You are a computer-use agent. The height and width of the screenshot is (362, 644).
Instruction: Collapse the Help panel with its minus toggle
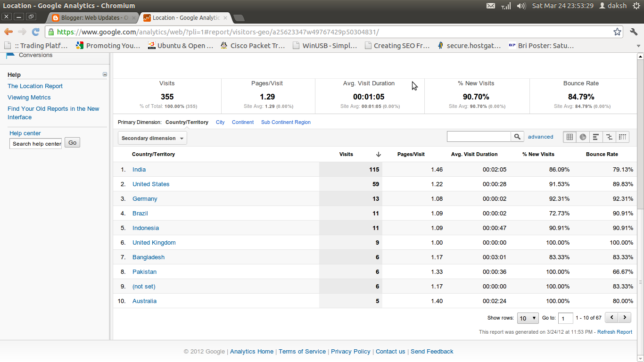(x=105, y=74)
